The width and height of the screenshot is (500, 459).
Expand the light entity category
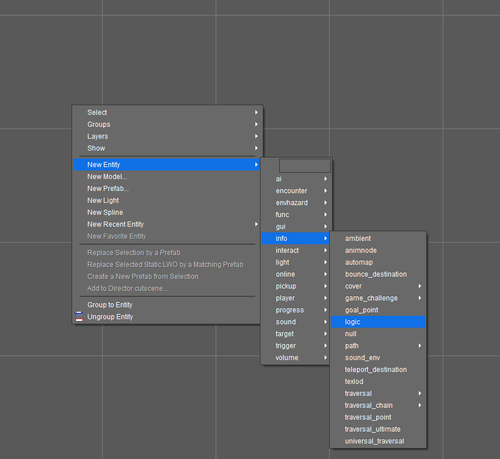coord(296,263)
